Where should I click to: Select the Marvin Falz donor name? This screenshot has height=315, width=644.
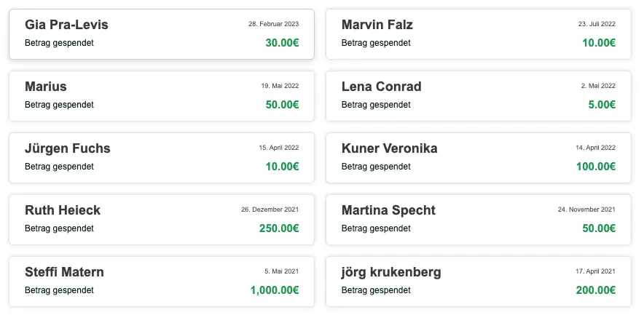377,25
